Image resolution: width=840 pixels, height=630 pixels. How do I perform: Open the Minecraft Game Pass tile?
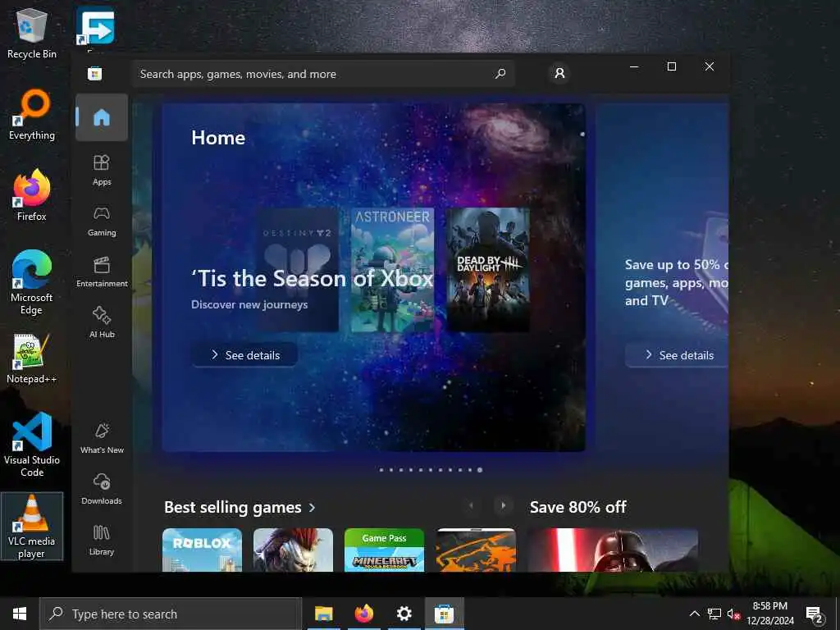(384, 550)
